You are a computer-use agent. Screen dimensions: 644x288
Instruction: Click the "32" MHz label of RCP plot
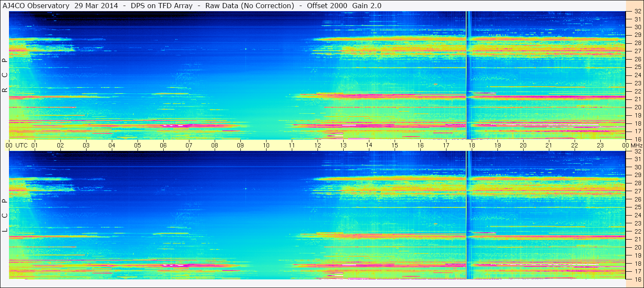coord(638,12)
